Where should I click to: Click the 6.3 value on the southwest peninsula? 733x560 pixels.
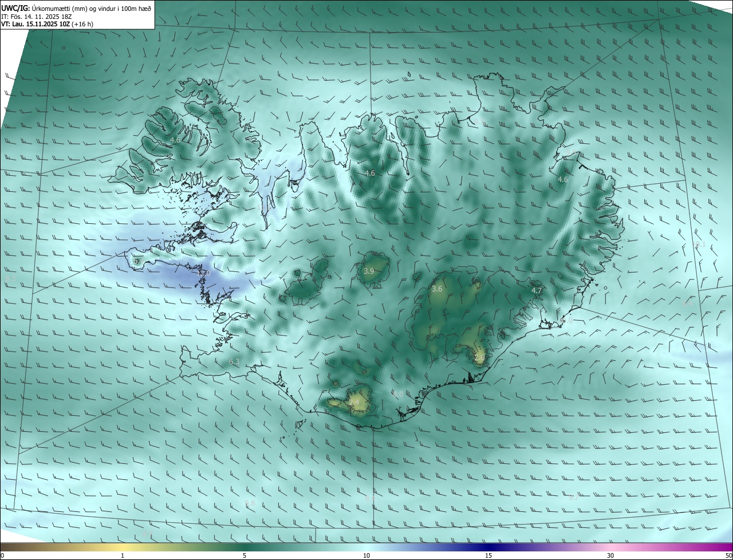[x=234, y=362]
